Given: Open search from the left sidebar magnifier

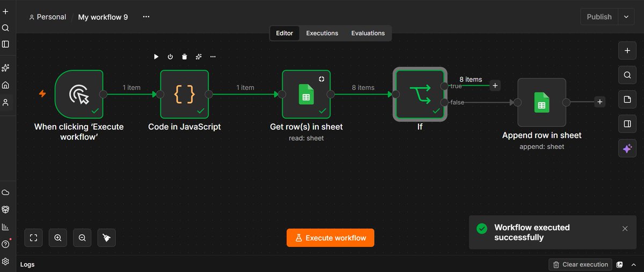Looking at the screenshot, I should pyautogui.click(x=5, y=28).
